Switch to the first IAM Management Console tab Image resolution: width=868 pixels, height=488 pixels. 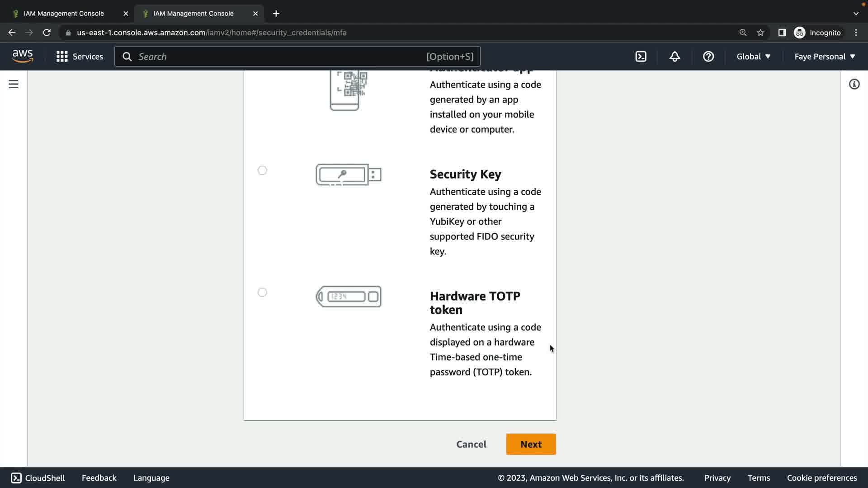point(64,14)
